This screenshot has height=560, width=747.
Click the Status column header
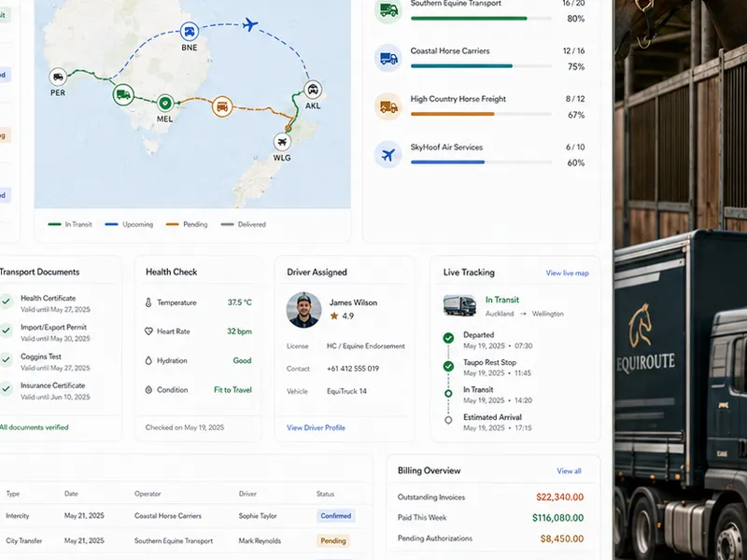pyautogui.click(x=325, y=494)
